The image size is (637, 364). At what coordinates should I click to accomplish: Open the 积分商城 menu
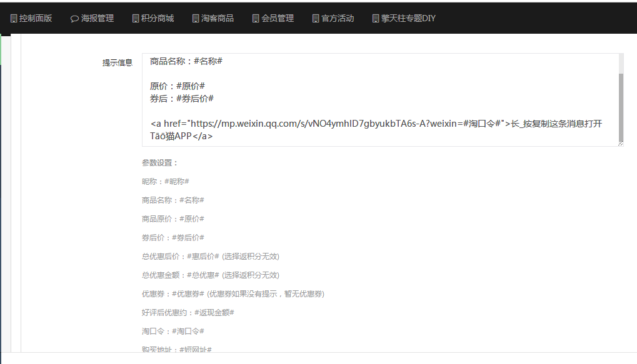click(x=158, y=19)
